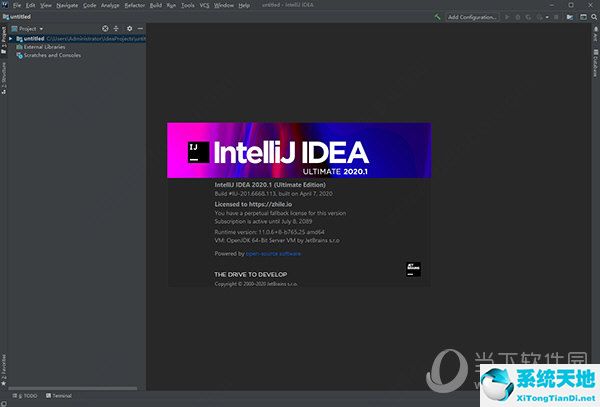Open the Terminal tab at bottom
Image resolution: width=600 pixels, height=407 pixels.
click(x=59, y=396)
